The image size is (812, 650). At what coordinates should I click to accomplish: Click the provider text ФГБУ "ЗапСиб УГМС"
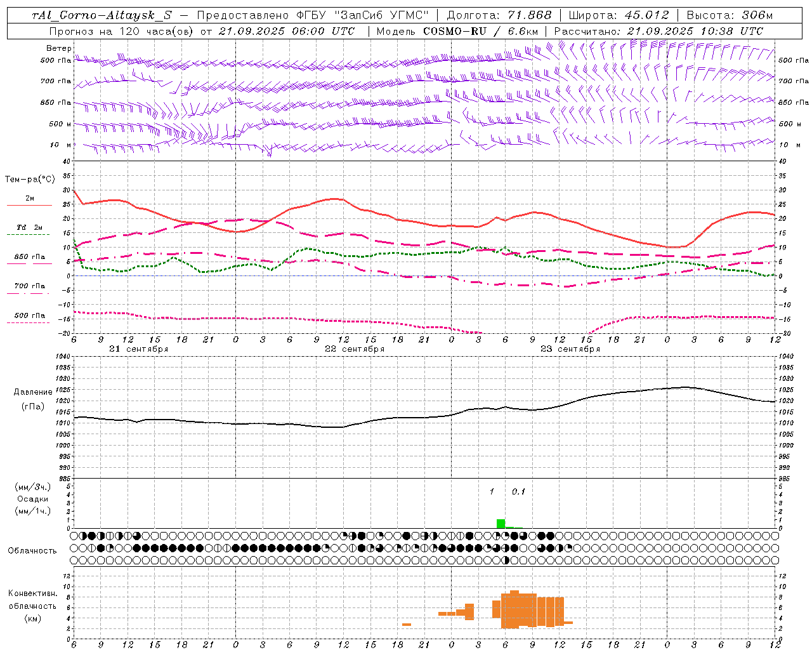pos(362,16)
